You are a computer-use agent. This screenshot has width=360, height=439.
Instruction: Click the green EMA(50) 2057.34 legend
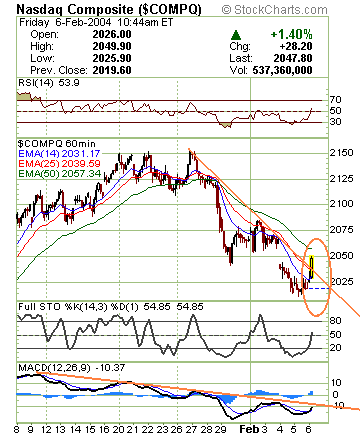click(x=59, y=174)
